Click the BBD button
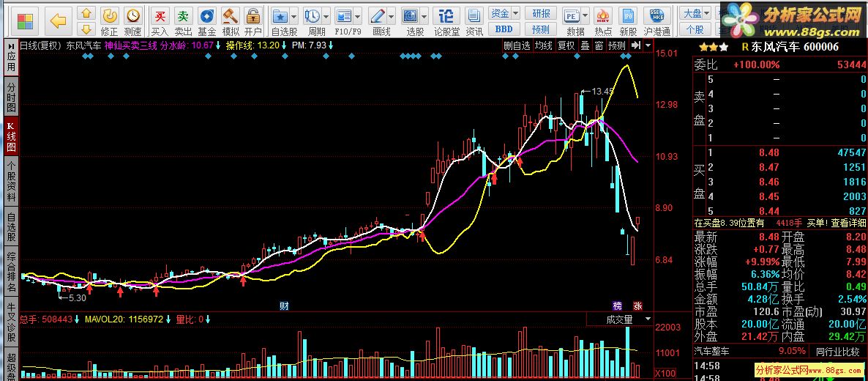This screenshot has height=381, width=868. tap(504, 29)
